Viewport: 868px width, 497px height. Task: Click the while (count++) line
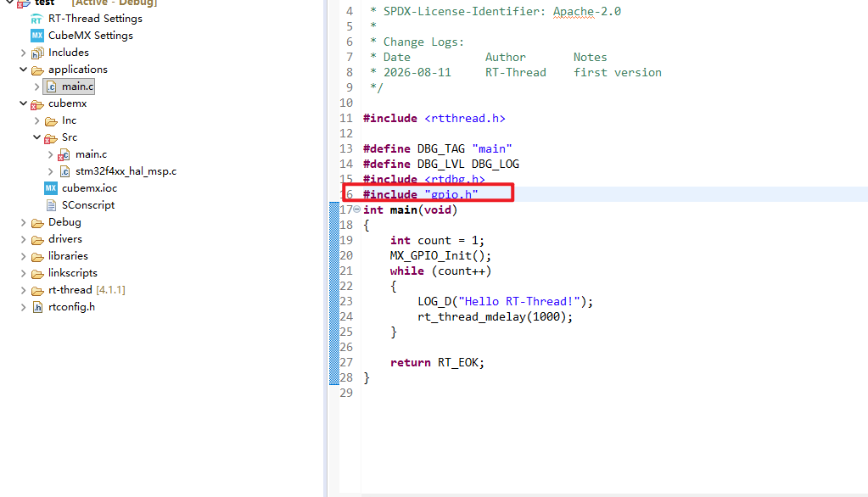440,271
